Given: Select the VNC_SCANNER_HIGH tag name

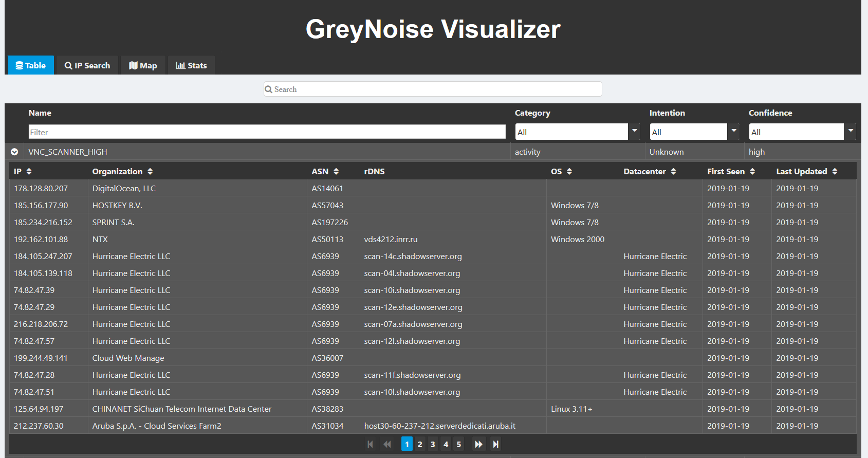Looking at the screenshot, I should click(x=68, y=152).
